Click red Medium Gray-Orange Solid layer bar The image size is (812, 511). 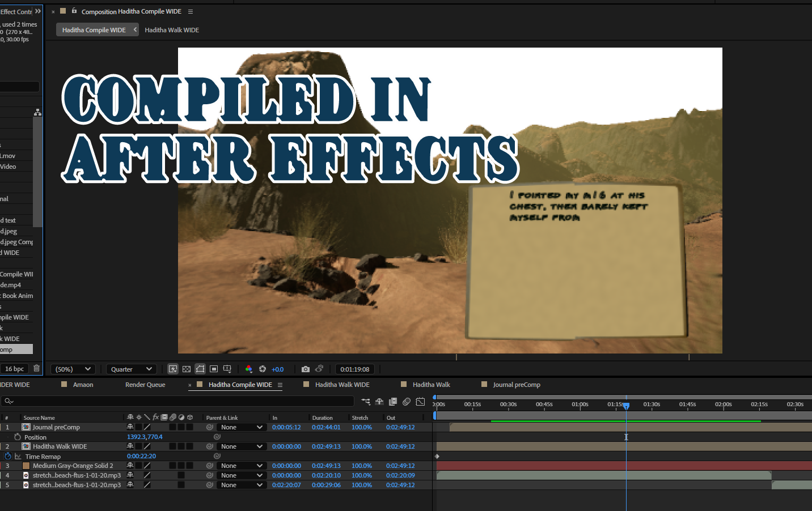click(x=624, y=466)
